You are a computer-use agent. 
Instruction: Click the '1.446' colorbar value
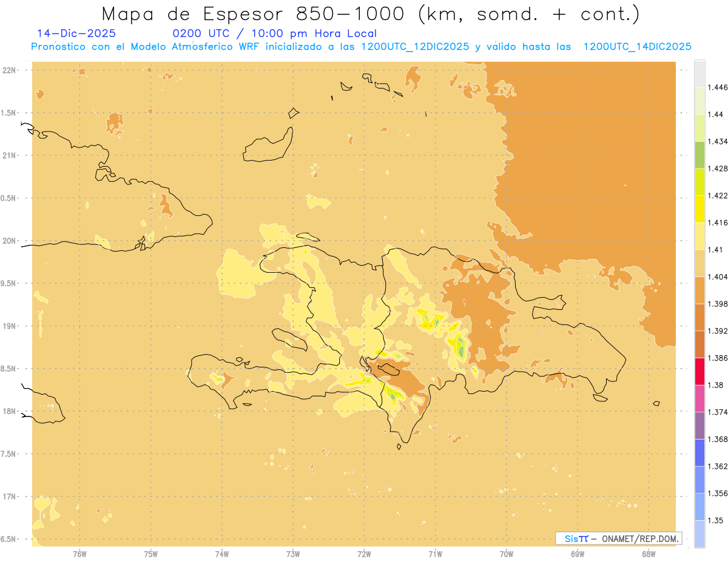(x=718, y=87)
